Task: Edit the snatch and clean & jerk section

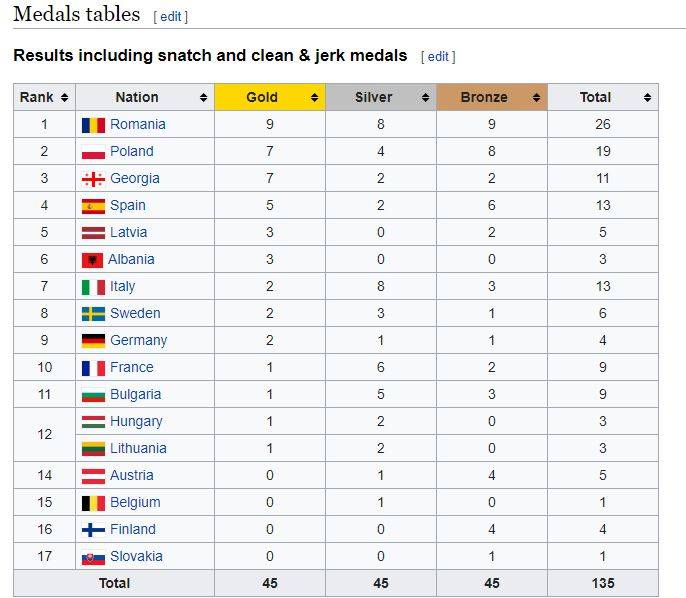Action: (x=438, y=57)
